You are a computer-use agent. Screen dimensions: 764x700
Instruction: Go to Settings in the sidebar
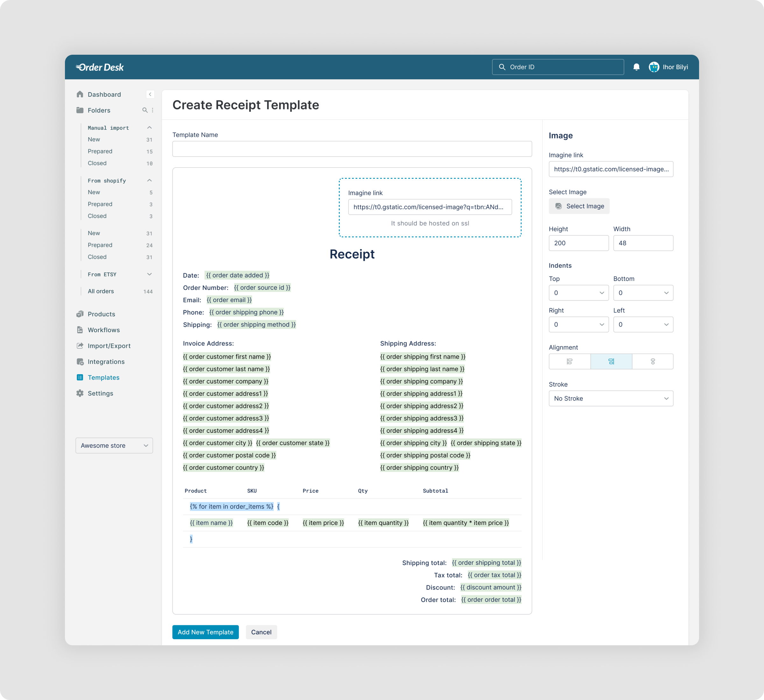[x=100, y=393]
